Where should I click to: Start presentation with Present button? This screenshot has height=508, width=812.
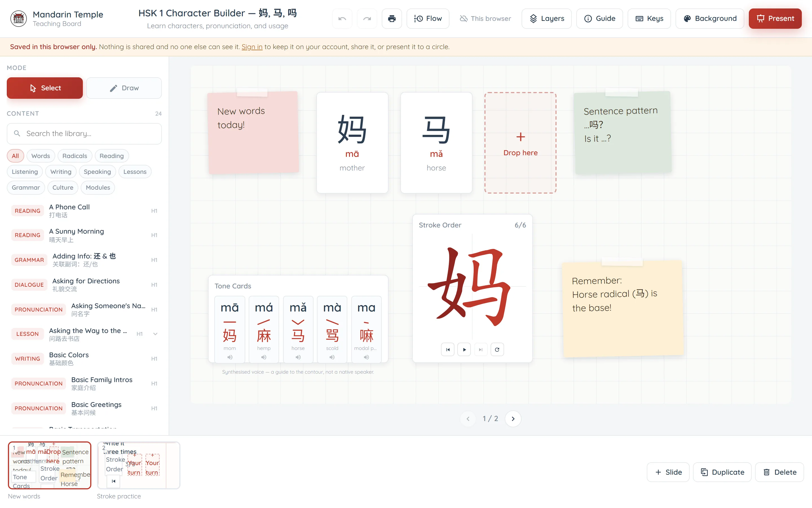pos(775,18)
